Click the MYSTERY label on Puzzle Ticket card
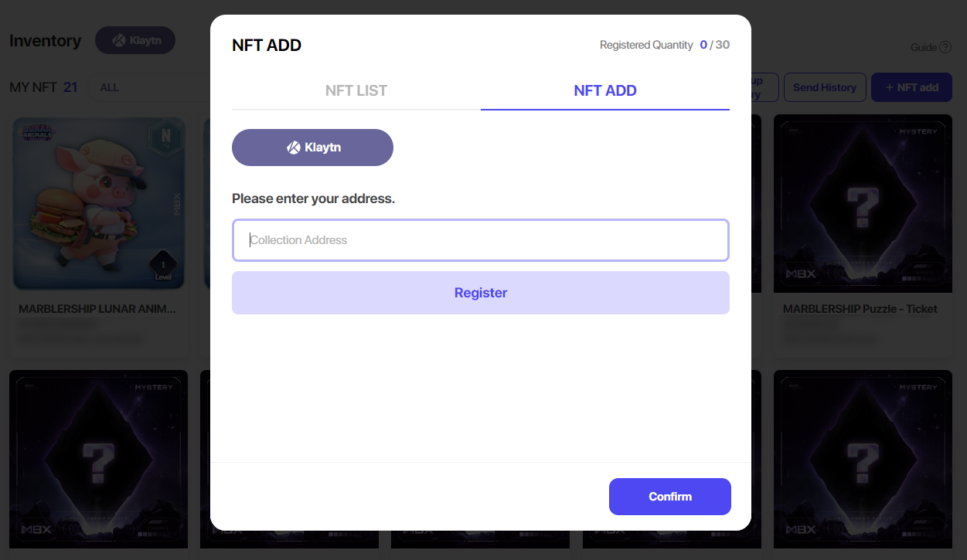This screenshot has height=560, width=967. (x=918, y=132)
